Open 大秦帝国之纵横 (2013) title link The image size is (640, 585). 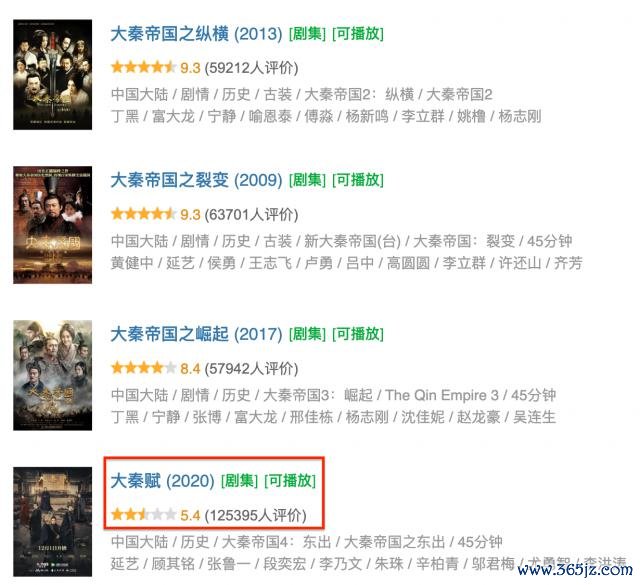[196, 34]
